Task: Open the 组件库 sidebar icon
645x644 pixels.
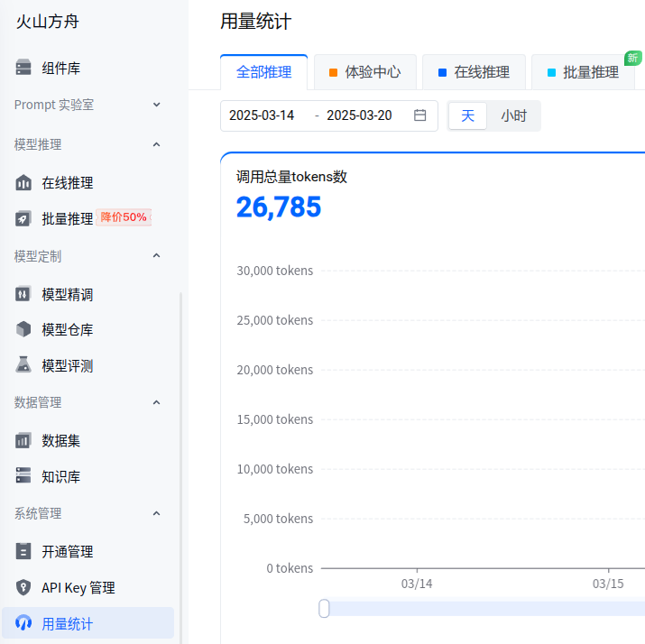Action: [x=23, y=67]
